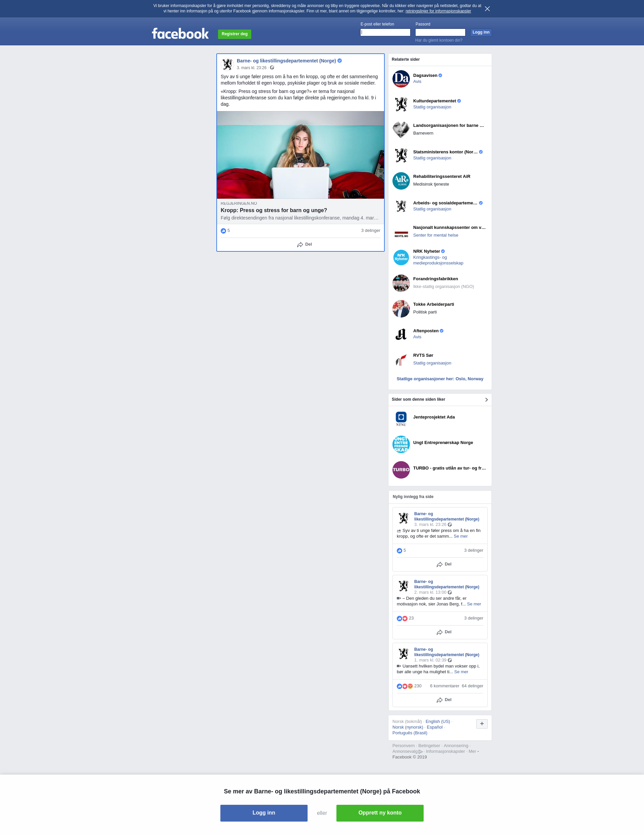The height and width of the screenshot is (835, 644).
Task: Click share arrow Del on main post
Action: pyautogui.click(x=304, y=244)
